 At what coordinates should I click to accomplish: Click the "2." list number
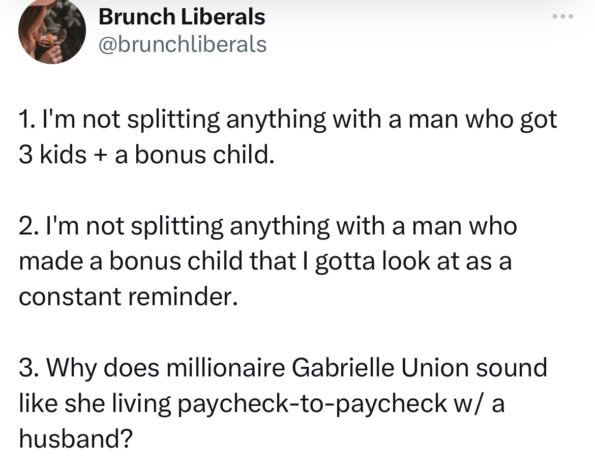point(30,226)
